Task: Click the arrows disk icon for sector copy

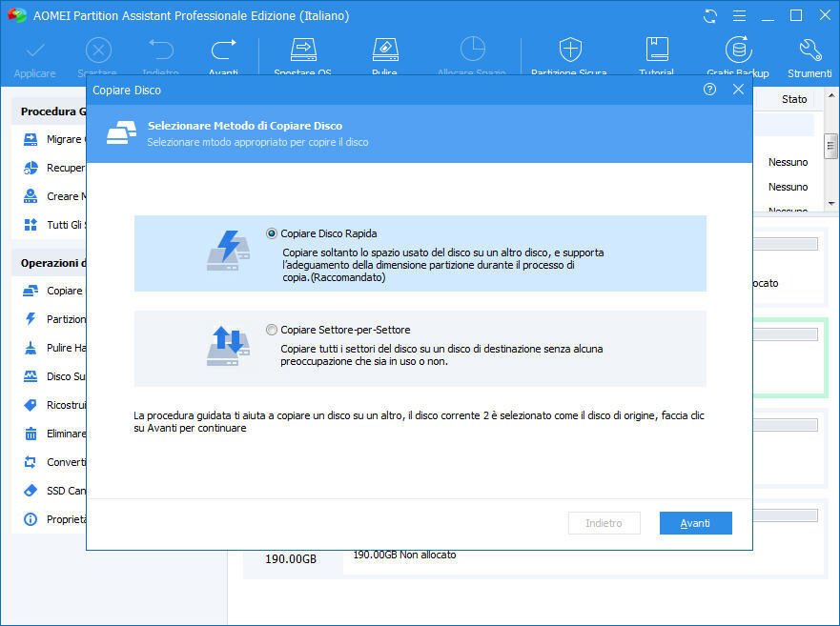Action: pyautogui.click(x=228, y=346)
